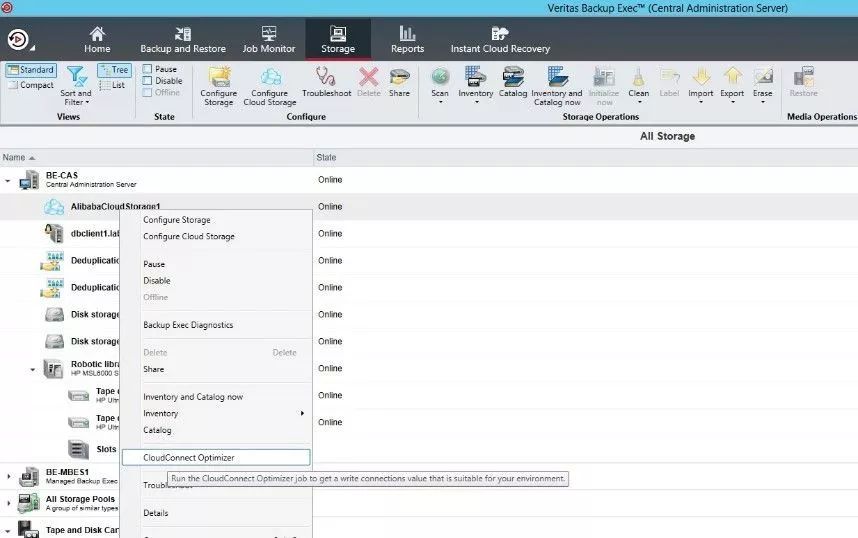
Task: Select the AlibabaCloudStorage1 cloud icon
Action: click(54, 207)
